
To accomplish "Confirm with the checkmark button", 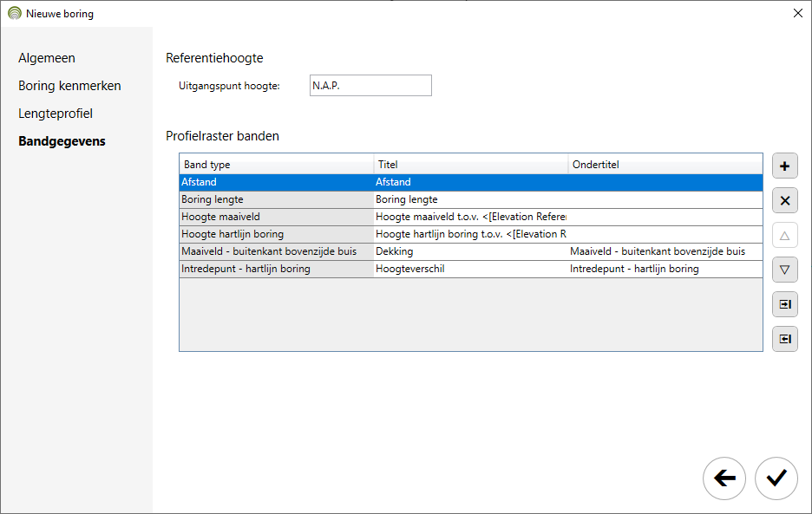I will [x=776, y=478].
